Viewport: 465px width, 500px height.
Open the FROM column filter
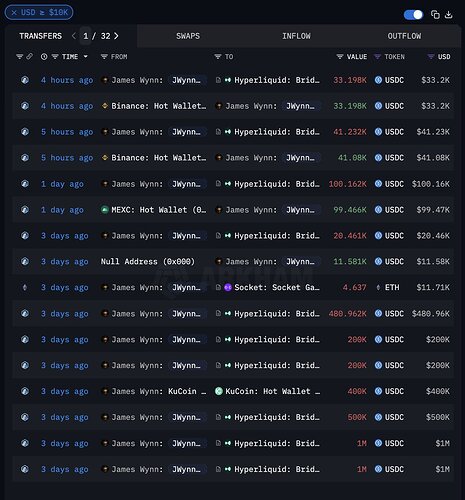click(x=104, y=57)
